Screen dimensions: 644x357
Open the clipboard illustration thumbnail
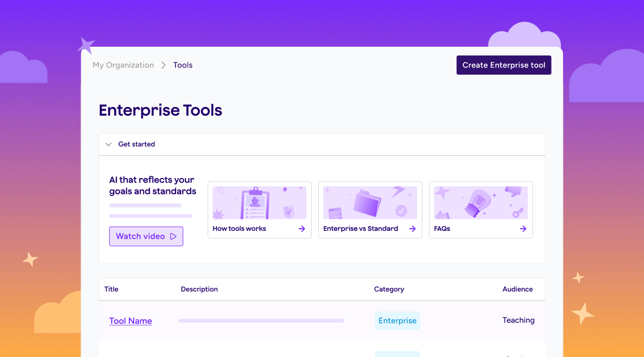coord(260,203)
